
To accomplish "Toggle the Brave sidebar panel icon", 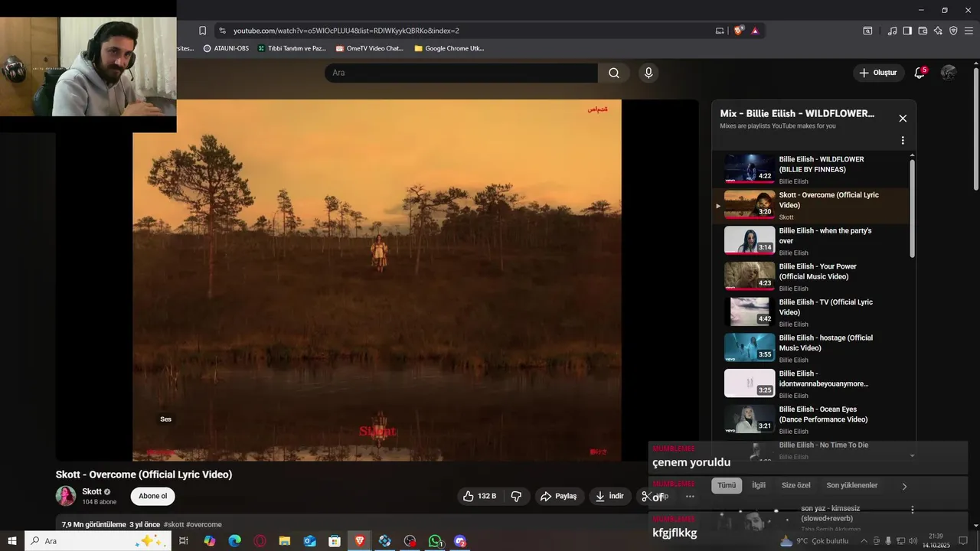I will (x=907, y=31).
